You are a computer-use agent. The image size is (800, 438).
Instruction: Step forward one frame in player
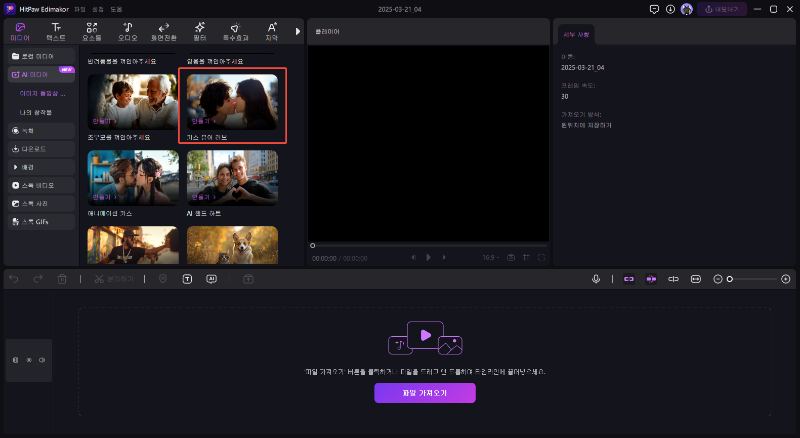444,258
